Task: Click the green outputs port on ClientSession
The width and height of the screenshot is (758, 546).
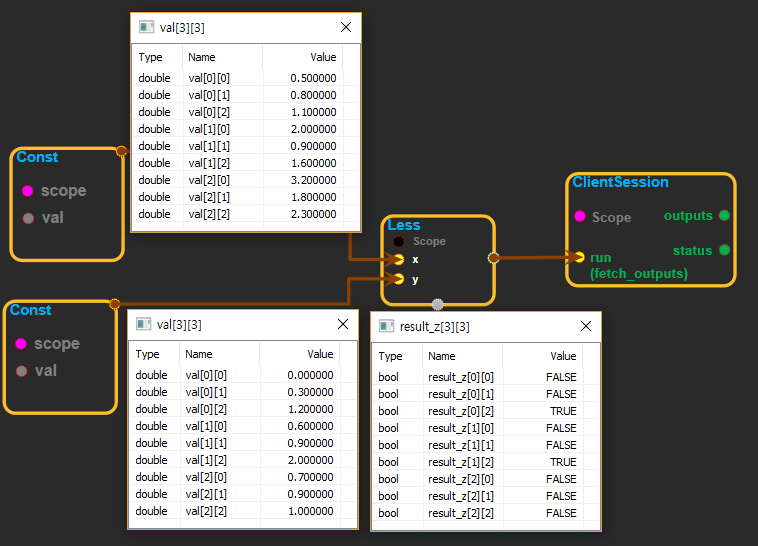Action: [724, 215]
